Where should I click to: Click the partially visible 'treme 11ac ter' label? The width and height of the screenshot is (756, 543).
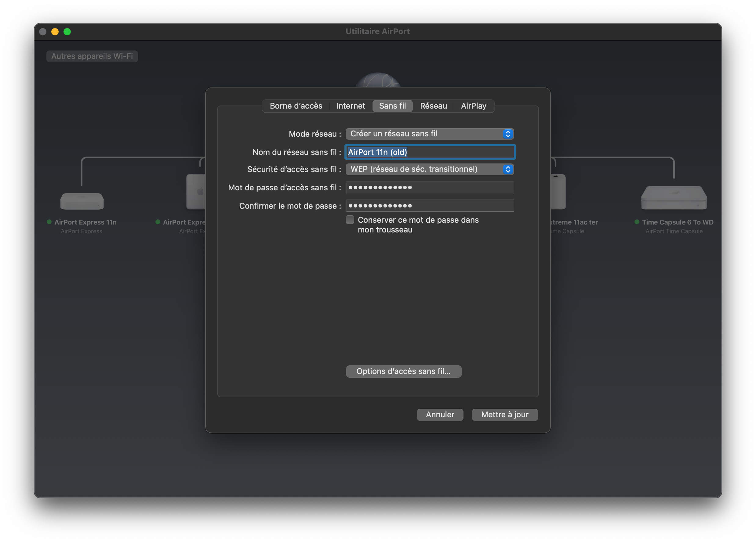(x=574, y=222)
